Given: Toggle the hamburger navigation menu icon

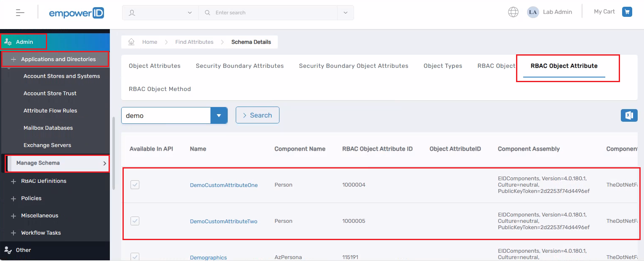Looking at the screenshot, I should (20, 13).
